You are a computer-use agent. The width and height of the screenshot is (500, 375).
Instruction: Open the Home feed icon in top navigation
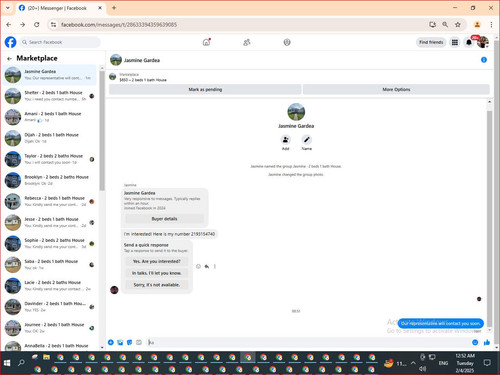[207, 42]
